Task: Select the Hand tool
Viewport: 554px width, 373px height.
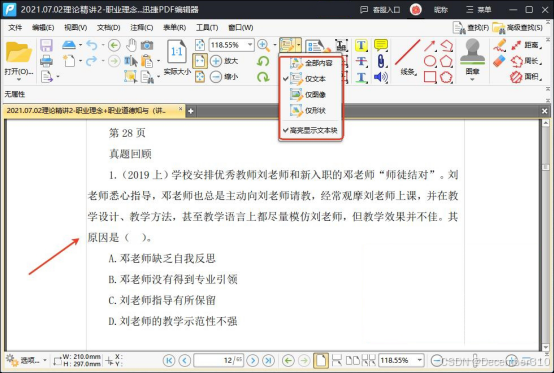Action: 131,45
